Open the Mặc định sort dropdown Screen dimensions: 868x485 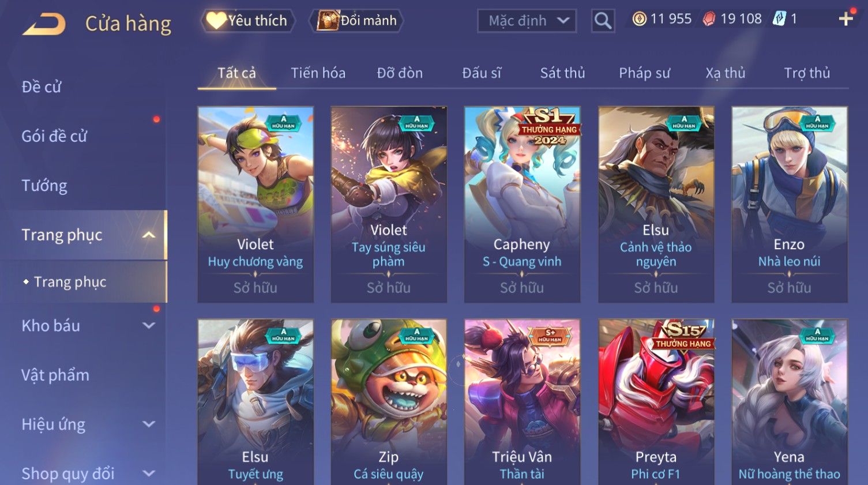pos(527,21)
